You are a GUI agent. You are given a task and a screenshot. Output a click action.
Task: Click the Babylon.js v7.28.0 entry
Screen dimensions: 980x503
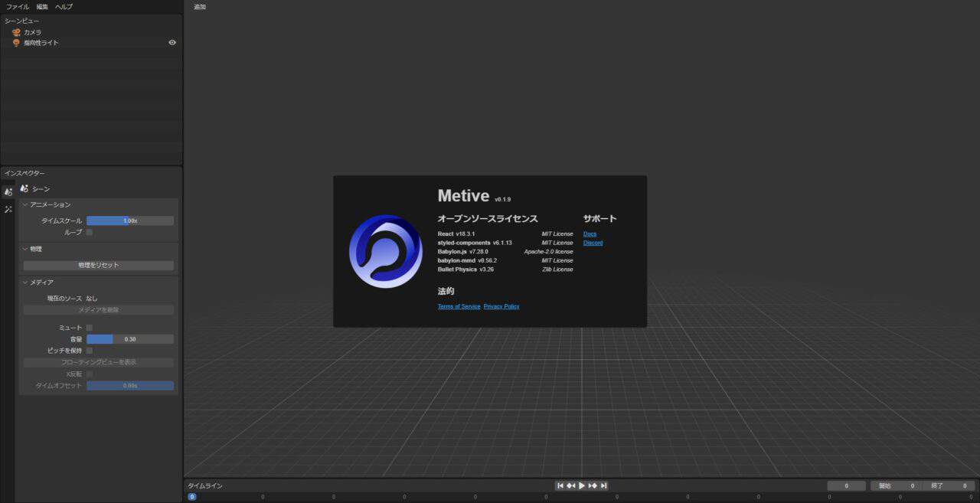(x=462, y=251)
